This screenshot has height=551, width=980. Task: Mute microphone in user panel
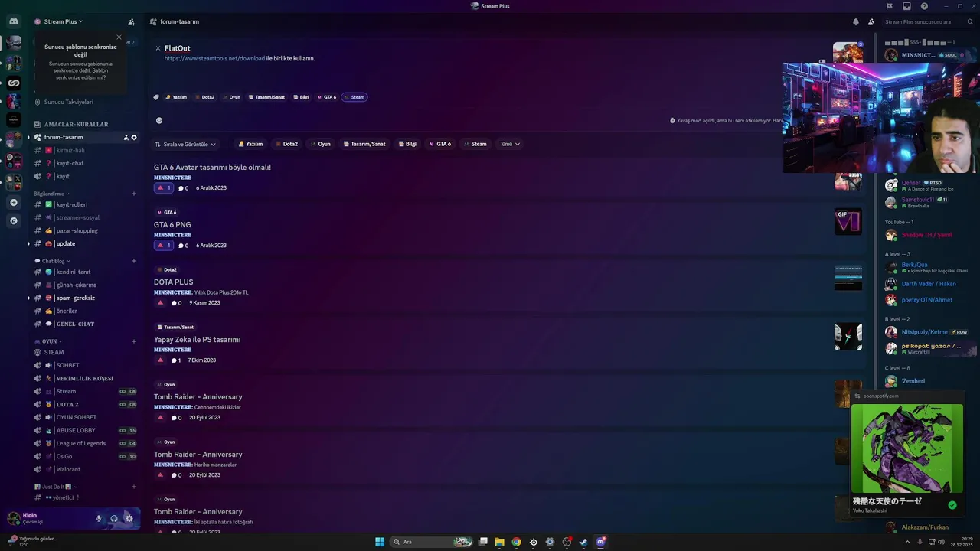pyautogui.click(x=98, y=518)
